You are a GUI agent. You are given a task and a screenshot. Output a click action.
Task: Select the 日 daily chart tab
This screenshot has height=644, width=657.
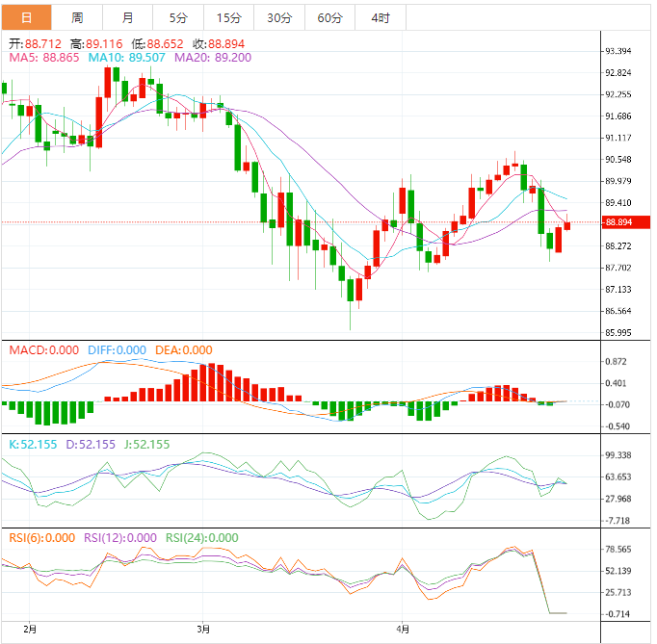(x=26, y=18)
